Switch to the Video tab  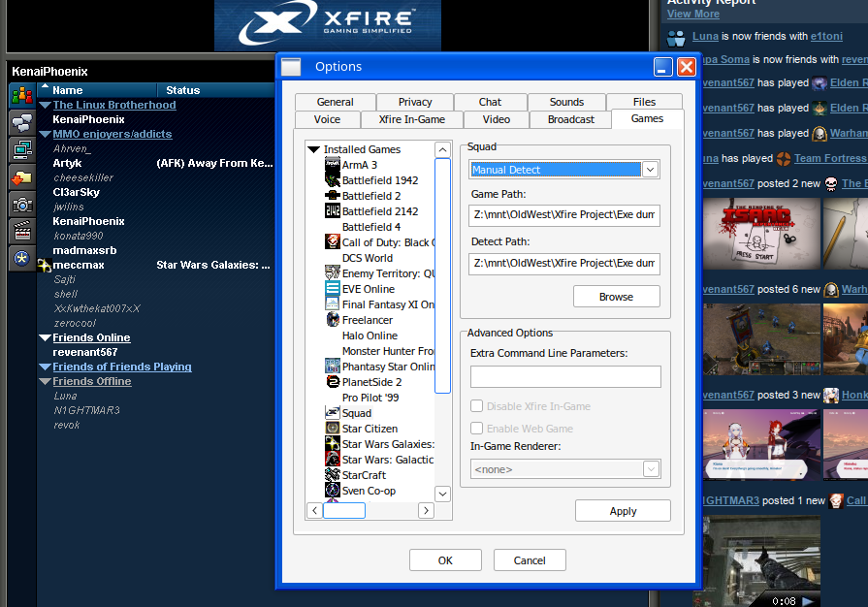[x=496, y=119]
